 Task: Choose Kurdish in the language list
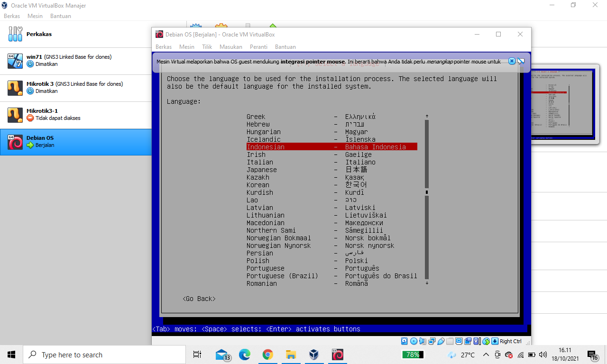(331, 192)
